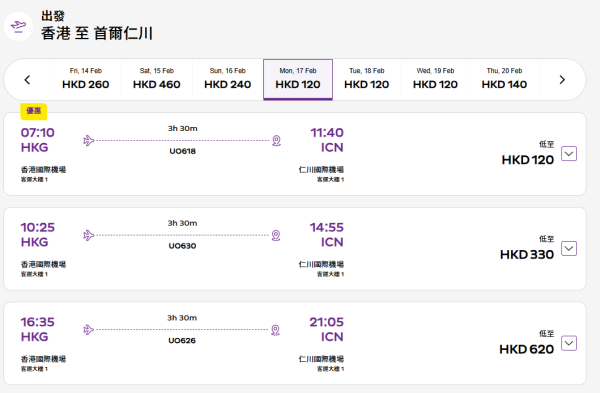Click HKD 120 fare in UO618 card
Image resolution: width=600 pixels, height=393 pixels.
pos(528,160)
